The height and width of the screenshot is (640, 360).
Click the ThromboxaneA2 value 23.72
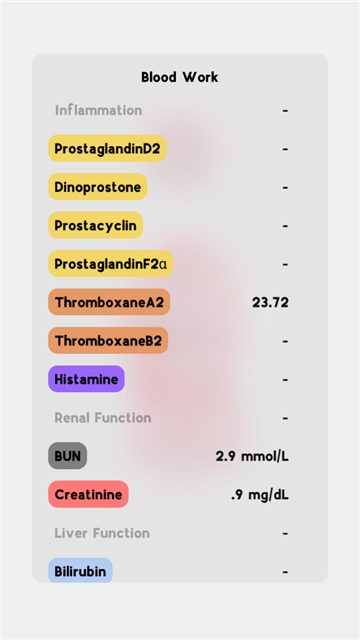(x=270, y=302)
